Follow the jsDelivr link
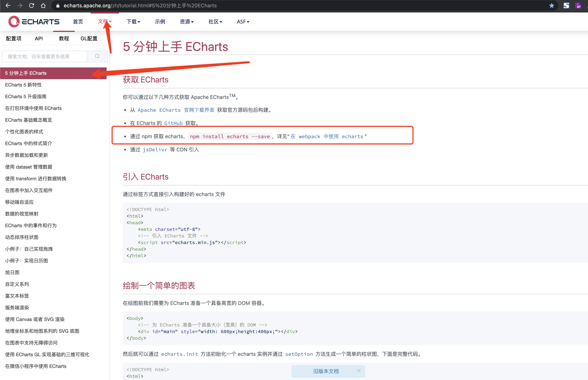This screenshot has height=380, width=588. [x=155, y=149]
